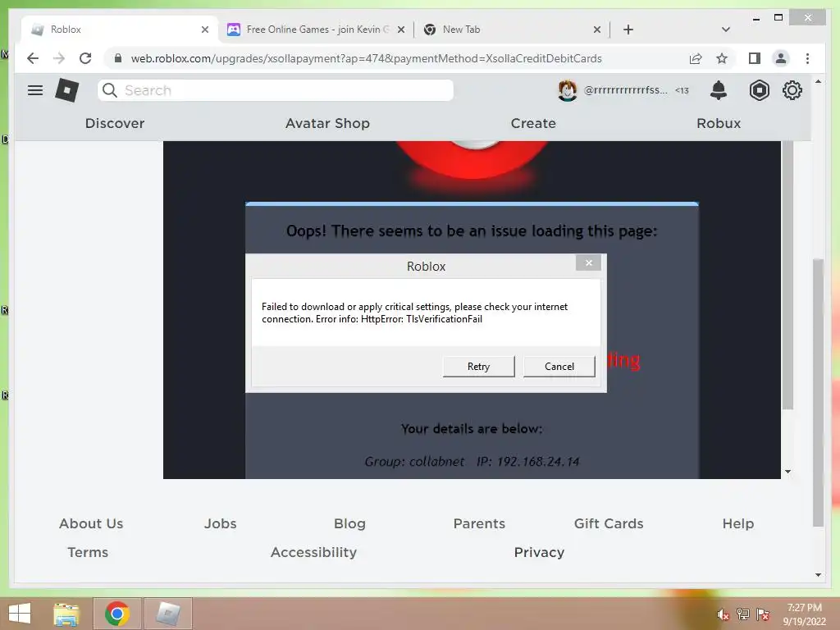Open the Avatar Shop menu

coord(327,123)
